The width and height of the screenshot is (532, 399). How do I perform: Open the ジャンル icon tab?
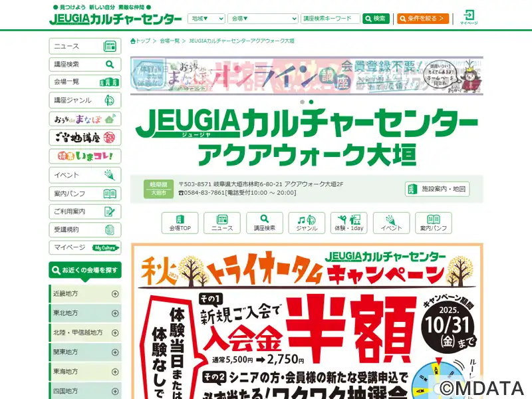coord(307,223)
